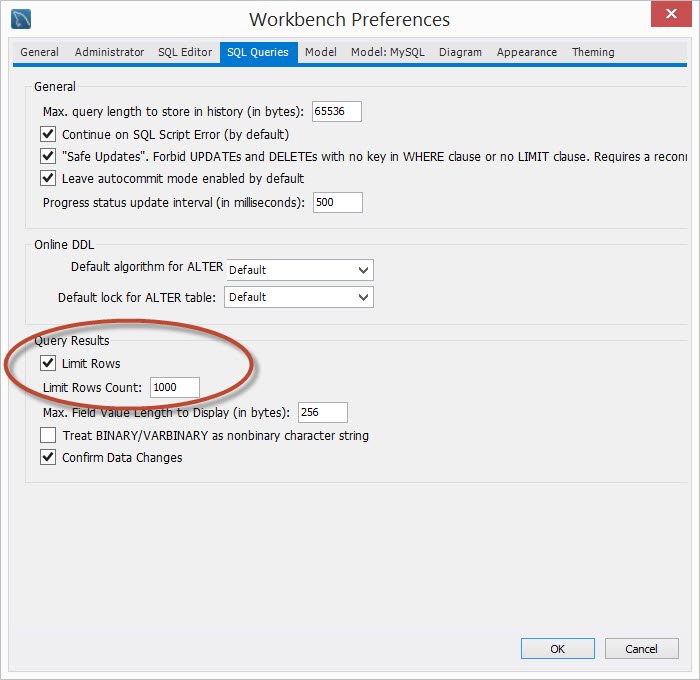
Task: Click the MySQL Workbench dolphin icon
Action: point(21,19)
